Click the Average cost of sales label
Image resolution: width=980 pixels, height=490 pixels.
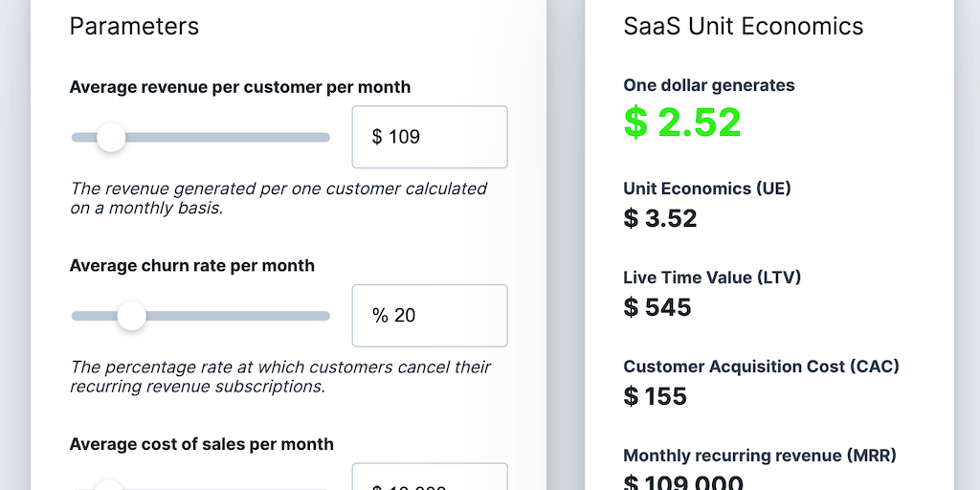click(x=201, y=444)
